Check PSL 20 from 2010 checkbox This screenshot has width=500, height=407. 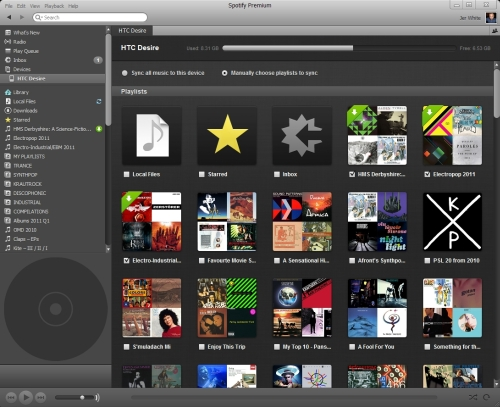(x=427, y=261)
